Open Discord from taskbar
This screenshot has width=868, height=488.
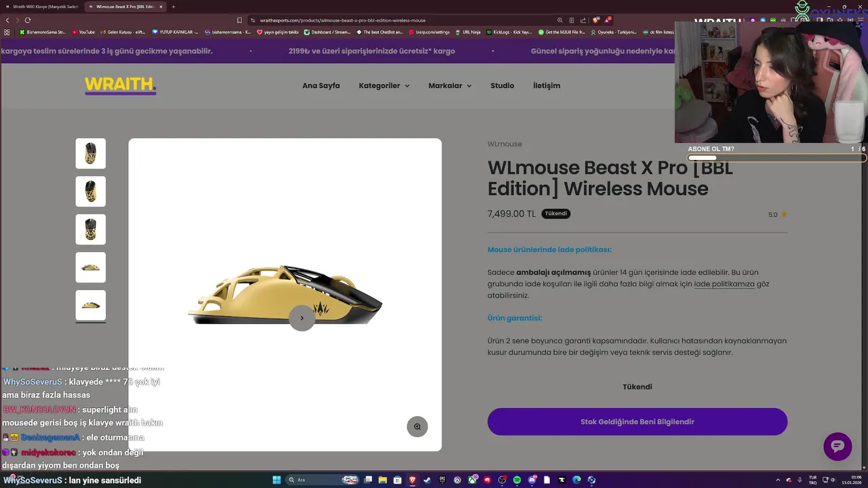(x=532, y=480)
